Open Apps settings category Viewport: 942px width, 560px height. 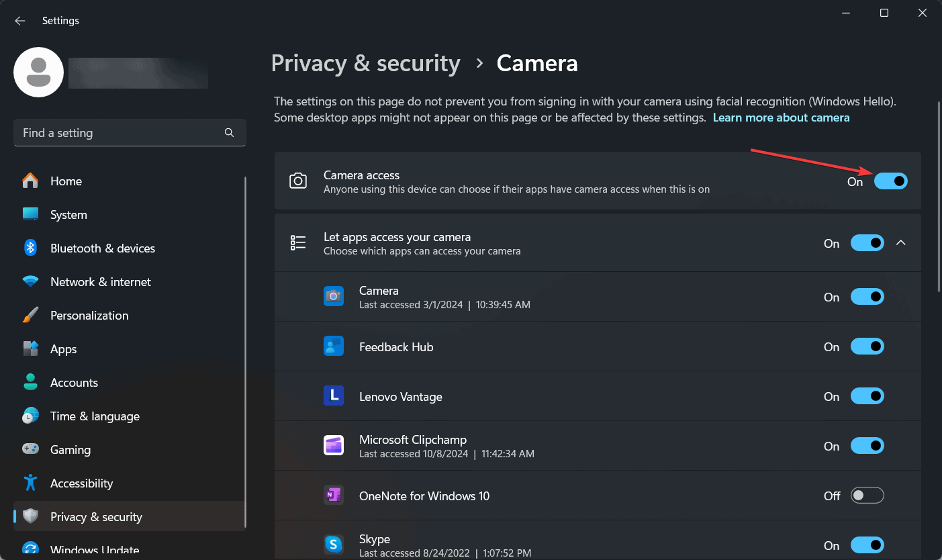pyautogui.click(x=130, y=349)
